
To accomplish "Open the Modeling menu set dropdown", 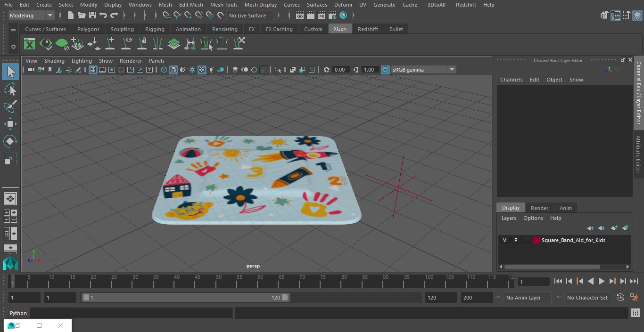I will 32,16.
